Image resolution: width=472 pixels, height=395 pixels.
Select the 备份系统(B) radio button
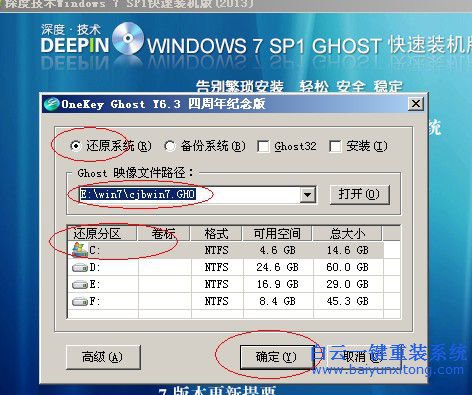(170, 146)
